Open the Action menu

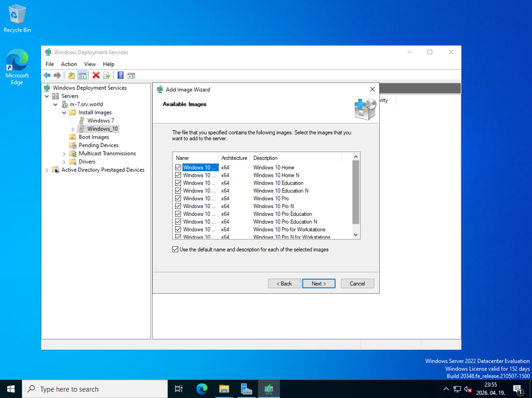(x=69, y=64)
